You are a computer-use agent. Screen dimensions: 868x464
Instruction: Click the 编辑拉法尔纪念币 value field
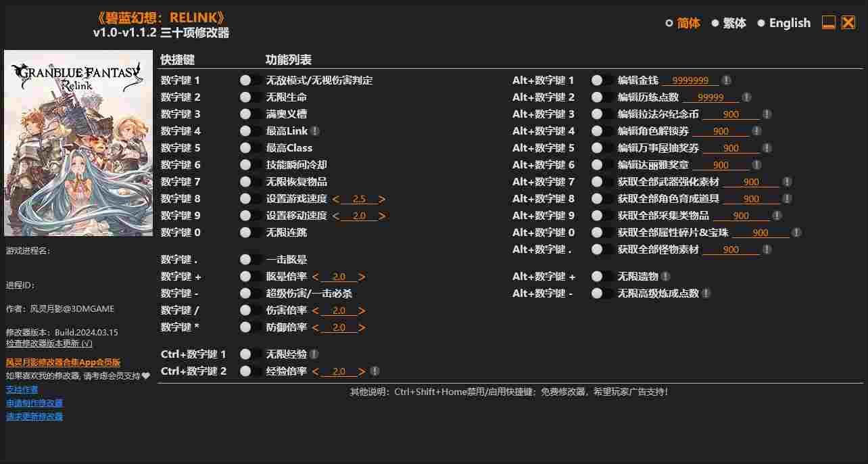[x=731, y=114]
